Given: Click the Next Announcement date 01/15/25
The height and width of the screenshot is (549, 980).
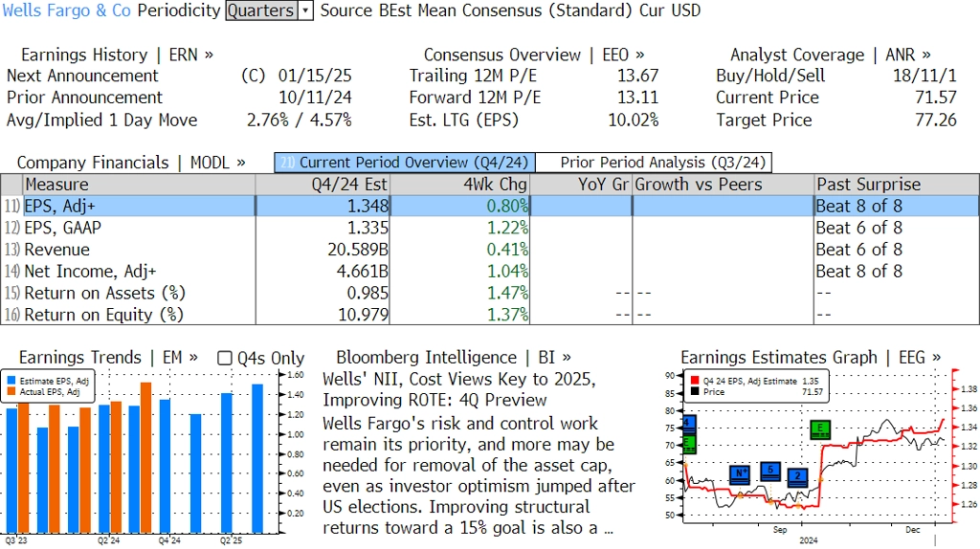Looking at the screenshot, I should 315,76.
